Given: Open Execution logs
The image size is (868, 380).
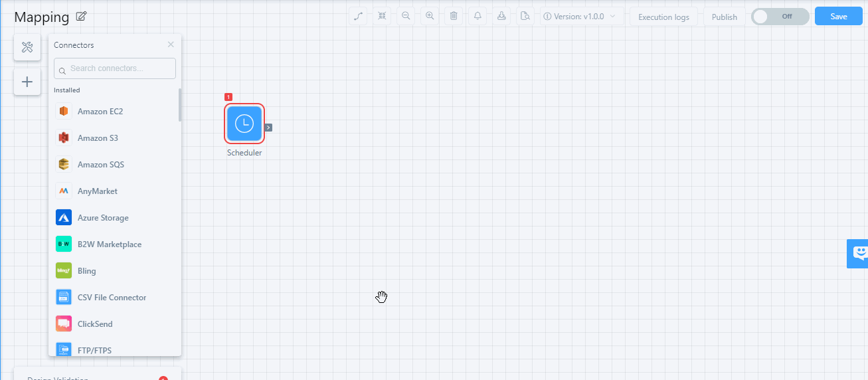Looking at the screenshot, I should click(663, 17).
